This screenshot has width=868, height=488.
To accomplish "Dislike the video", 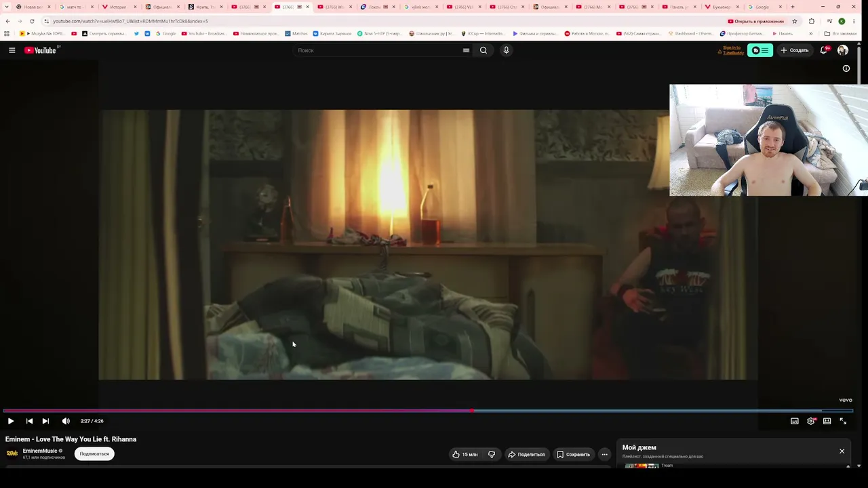I will [x=492, y=454].
